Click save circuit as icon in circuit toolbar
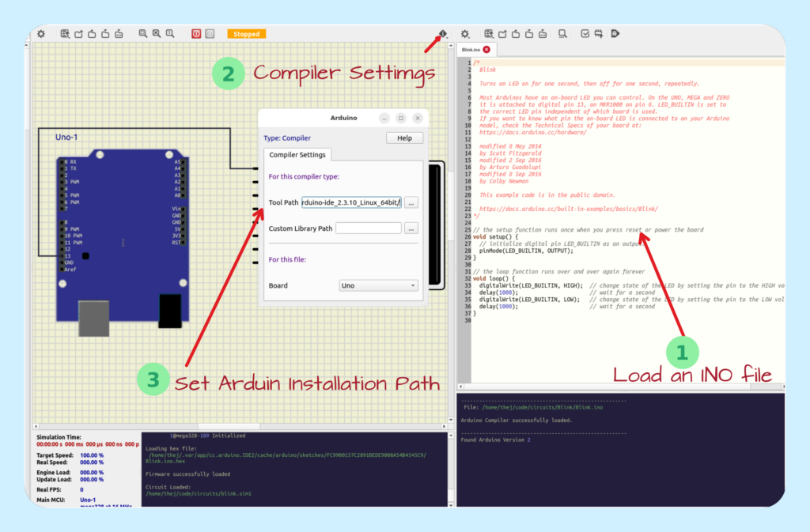Screen dimensions: 810x532 click(x=119, y=34)
